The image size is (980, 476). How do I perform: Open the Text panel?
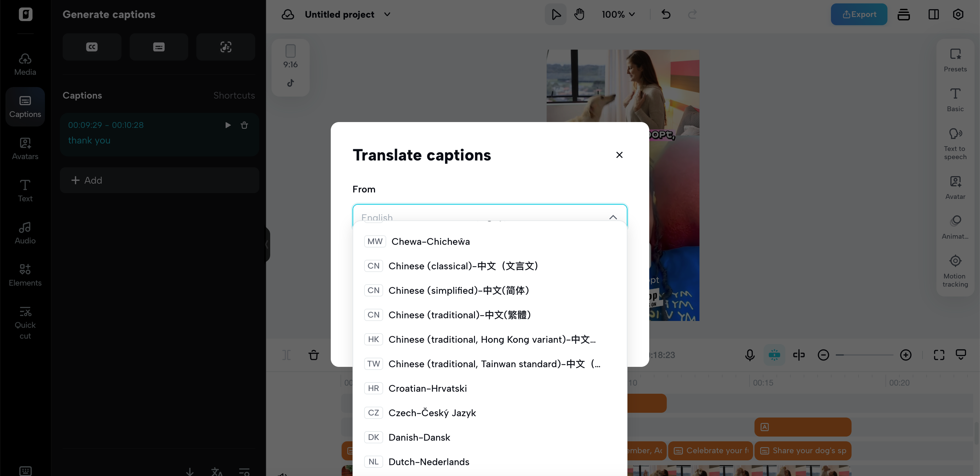click(x=24, y=190)
